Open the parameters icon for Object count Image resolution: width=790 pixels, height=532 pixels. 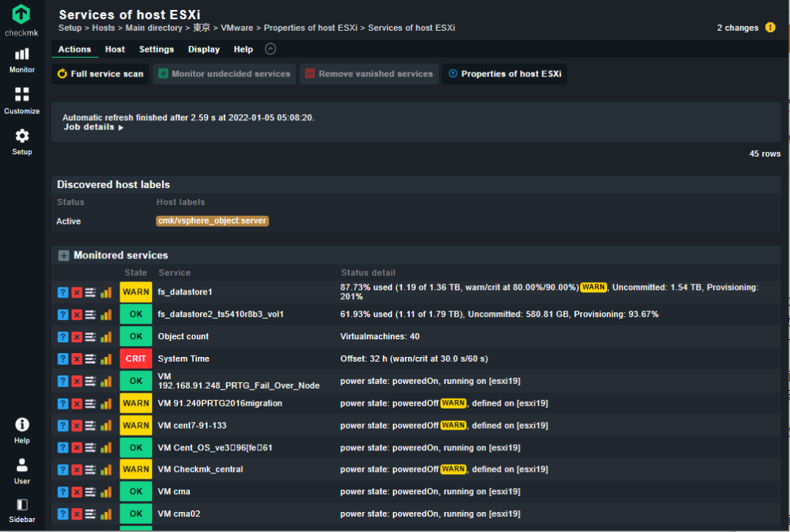(x=91, y=337)
